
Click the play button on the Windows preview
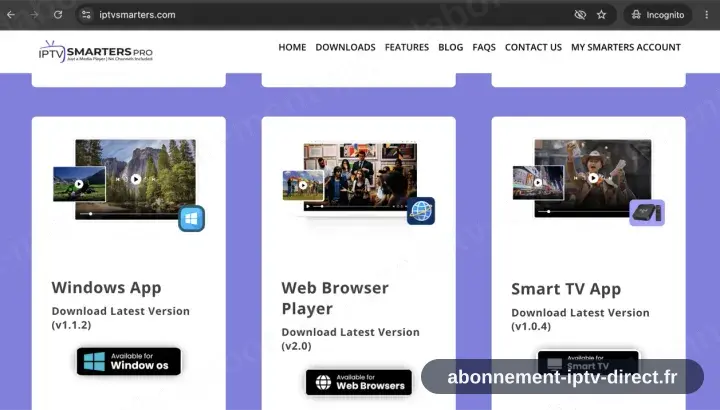pos(135,179)
